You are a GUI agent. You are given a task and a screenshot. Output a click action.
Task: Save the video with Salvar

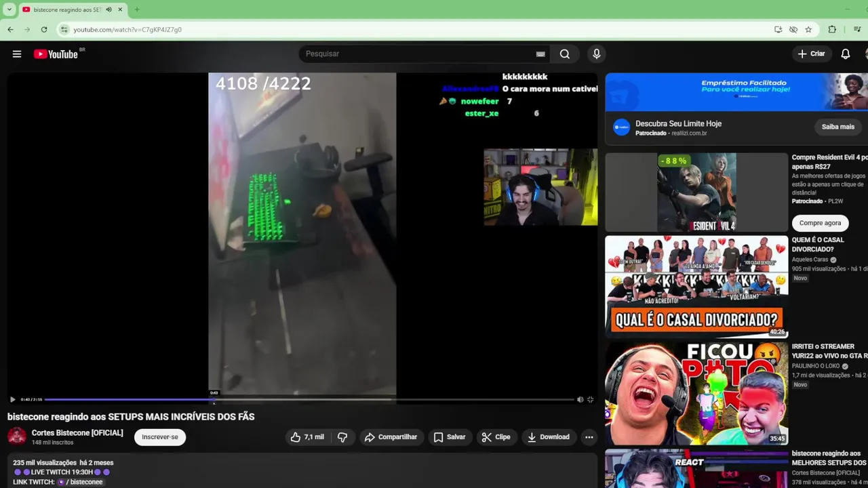tap(450, 437)
